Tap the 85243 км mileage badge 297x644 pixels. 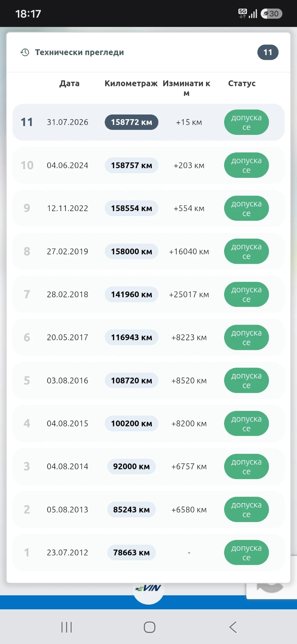point(132,509)
